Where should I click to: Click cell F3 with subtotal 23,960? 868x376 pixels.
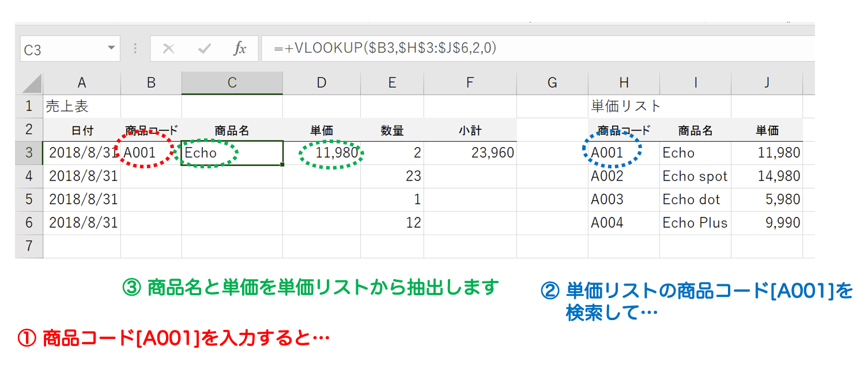point(470,153)
